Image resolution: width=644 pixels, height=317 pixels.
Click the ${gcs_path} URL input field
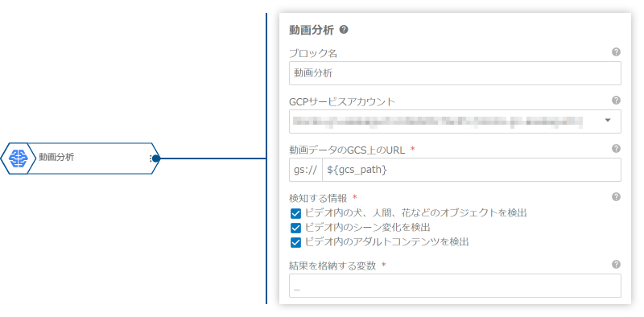[x=472, y=170]
